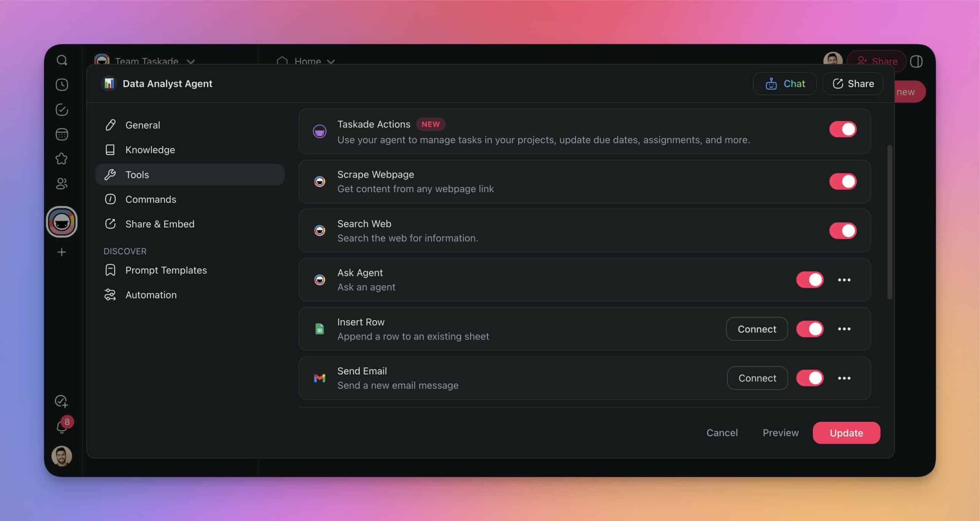Click ellipsis menu for Insert Row
The image size is (980, 521).
[x=844, y=328]
